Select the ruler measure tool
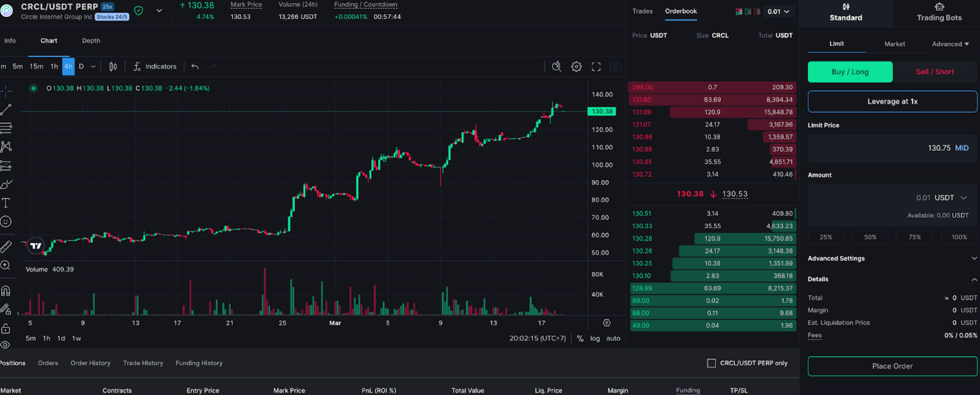980x395 pixels. tap(5, 247)
